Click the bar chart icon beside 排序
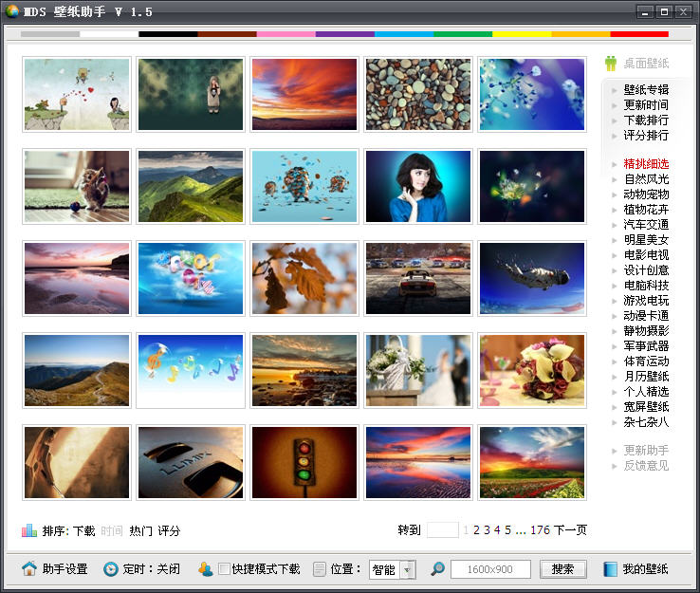This screenshot has height=593, width=700. tap(29, 530)
